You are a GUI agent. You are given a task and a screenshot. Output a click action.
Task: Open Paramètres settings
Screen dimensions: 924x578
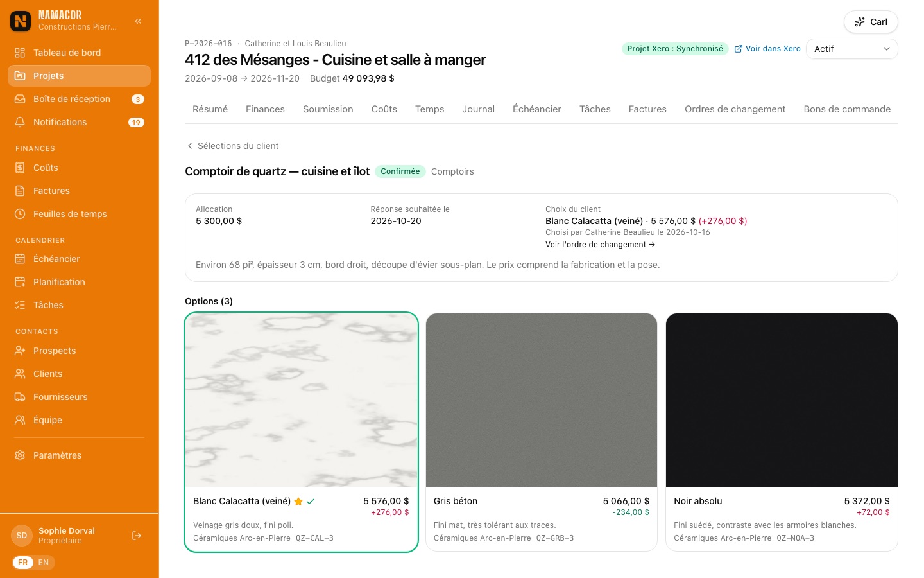(79, 455)
